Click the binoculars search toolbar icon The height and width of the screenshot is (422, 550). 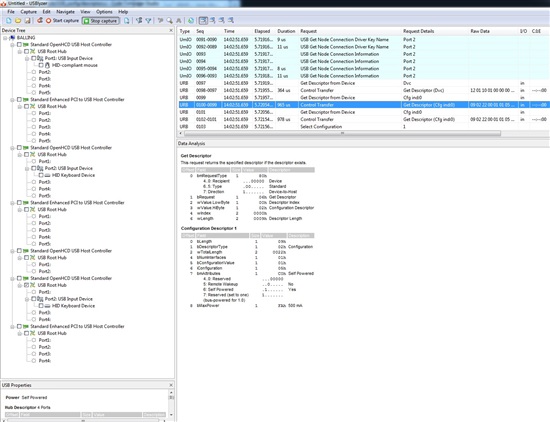pyautogui.click(x=179, y=21)
